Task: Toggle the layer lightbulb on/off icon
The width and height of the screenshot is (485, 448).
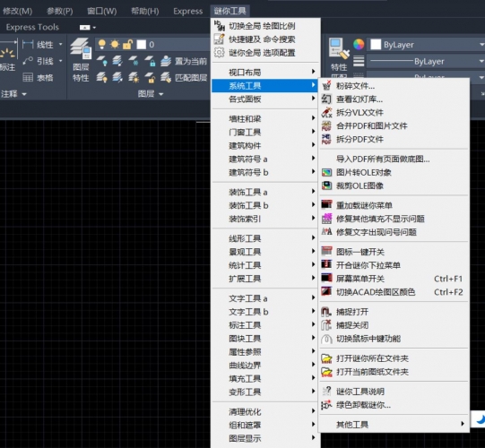Action: [x=102, y=45]
